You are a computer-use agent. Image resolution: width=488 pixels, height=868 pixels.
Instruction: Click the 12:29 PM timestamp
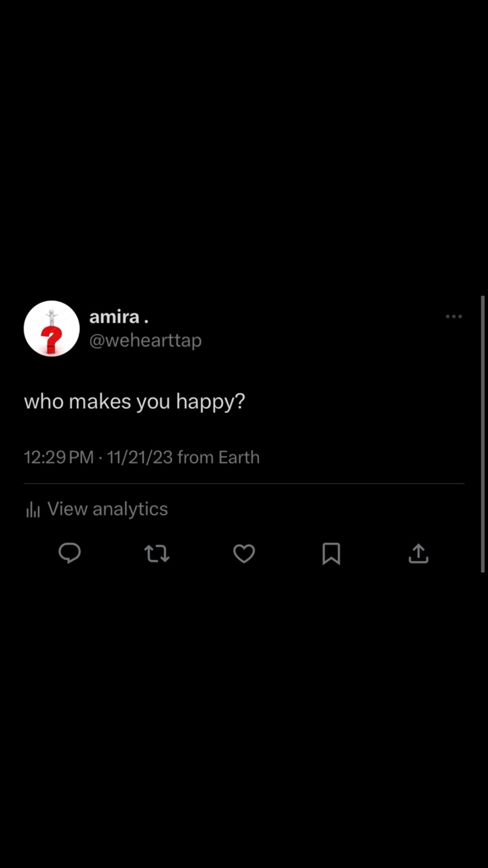coord(58,458)
